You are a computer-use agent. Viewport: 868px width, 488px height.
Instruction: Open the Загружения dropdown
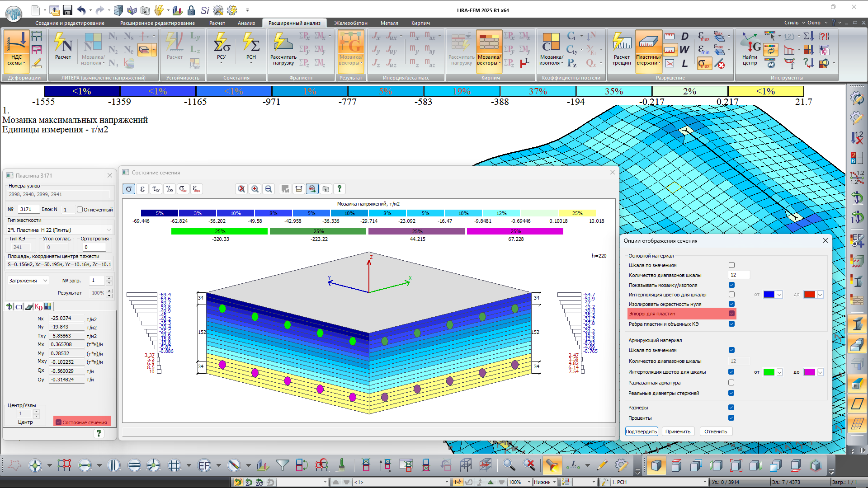pos(28,281)
